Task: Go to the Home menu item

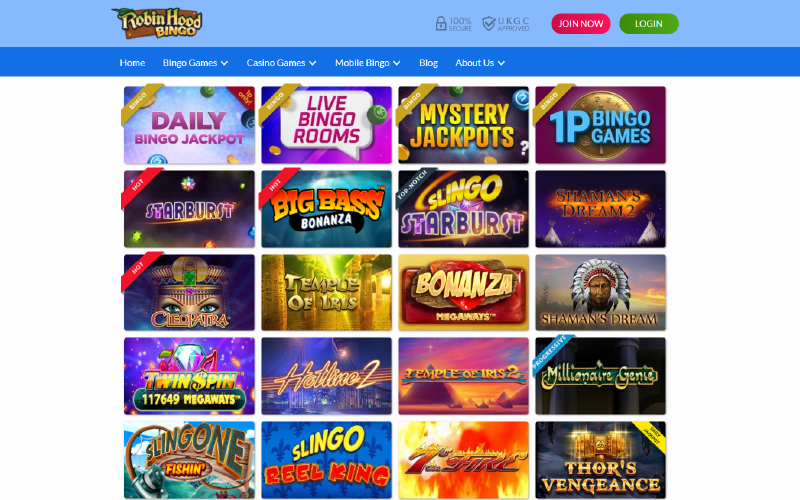Action: tap(132, 63)
